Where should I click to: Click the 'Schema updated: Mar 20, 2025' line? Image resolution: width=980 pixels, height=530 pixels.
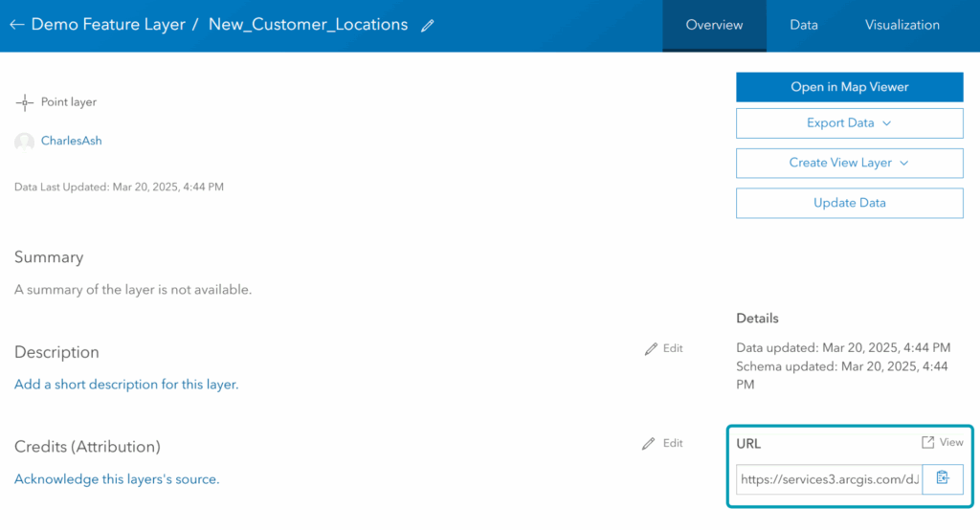point(842,375)
